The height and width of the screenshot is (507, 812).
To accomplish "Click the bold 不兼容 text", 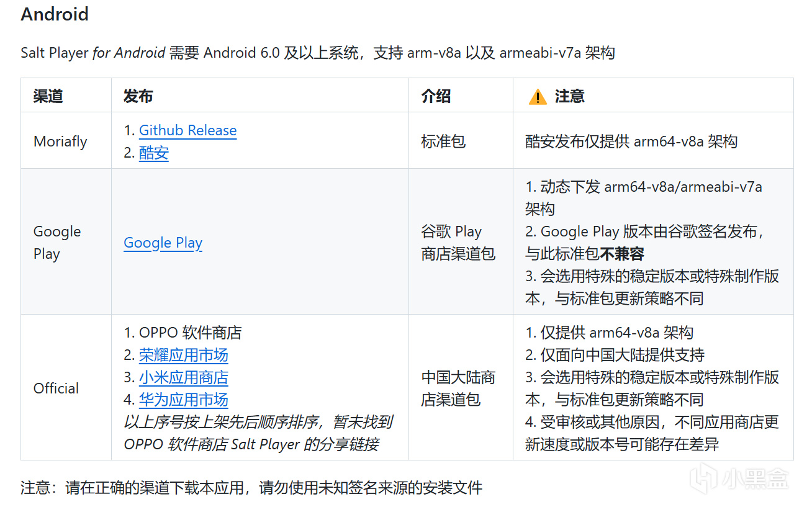I will coord(622,254).
